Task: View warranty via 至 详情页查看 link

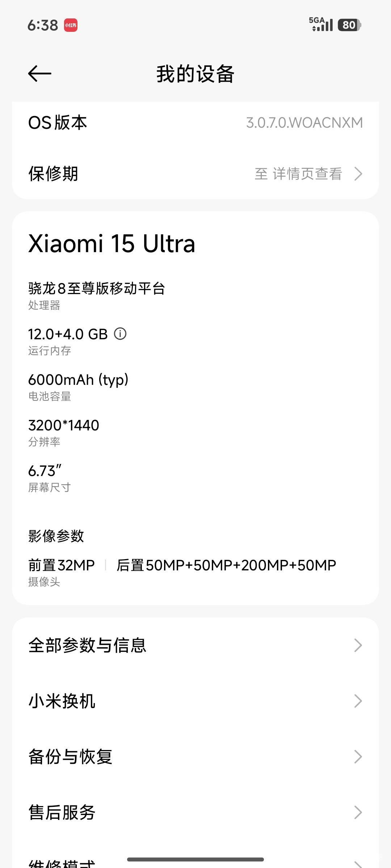Action: coord(298,174)
